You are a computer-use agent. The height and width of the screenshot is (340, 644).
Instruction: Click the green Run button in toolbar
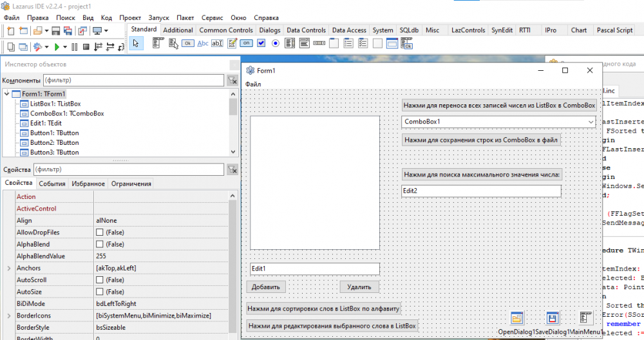click(x=57, y=47)
